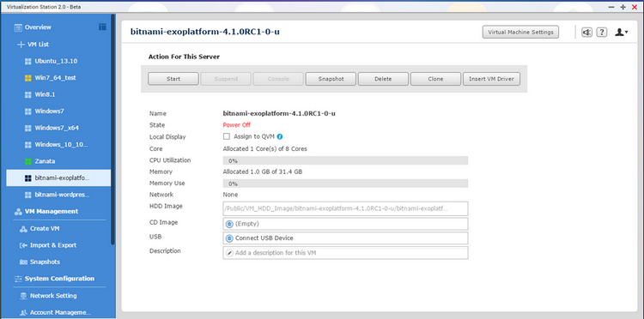The image size is (644, 319).
Task: Click the Clone button
Action: pos(435,79)
